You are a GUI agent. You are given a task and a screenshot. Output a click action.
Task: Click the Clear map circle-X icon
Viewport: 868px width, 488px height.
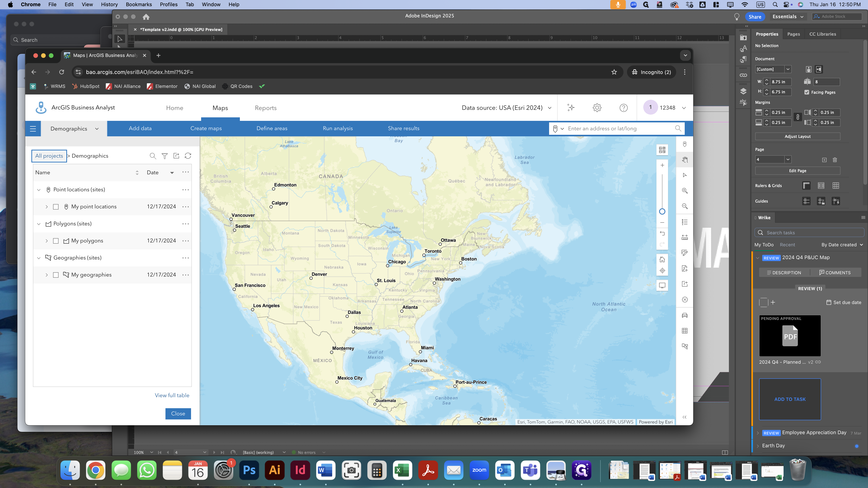point(685,299)
